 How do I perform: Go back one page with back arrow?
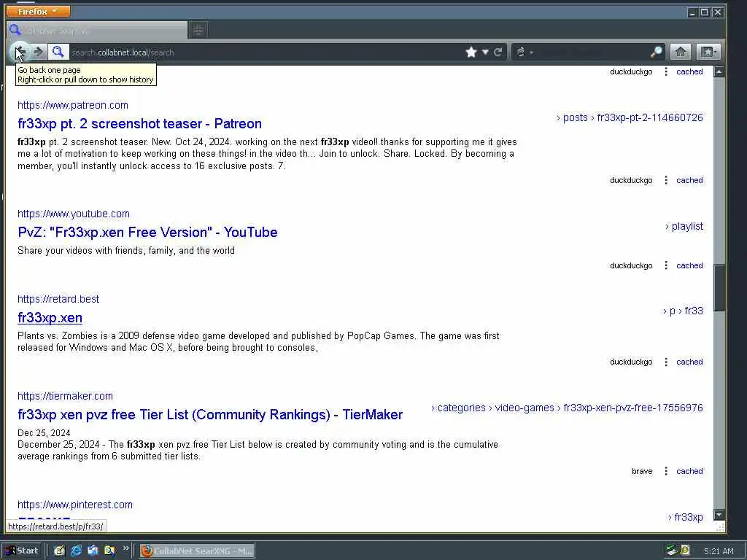tap(19, 52)
